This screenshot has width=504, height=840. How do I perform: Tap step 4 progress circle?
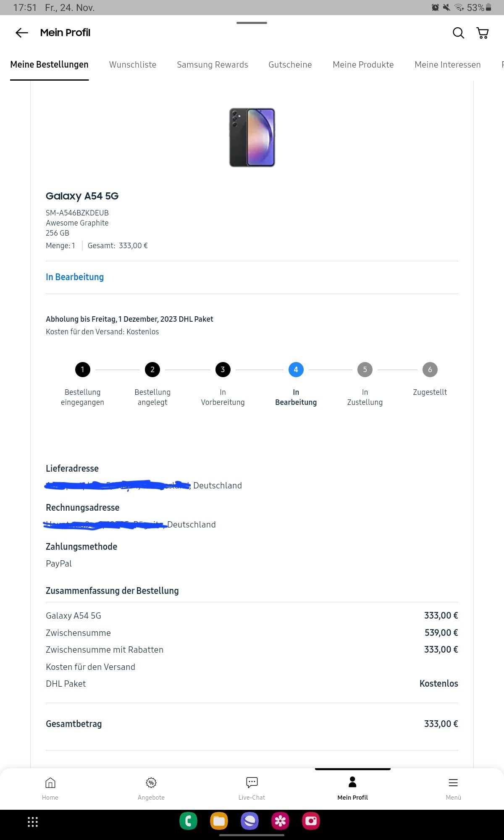296,370
